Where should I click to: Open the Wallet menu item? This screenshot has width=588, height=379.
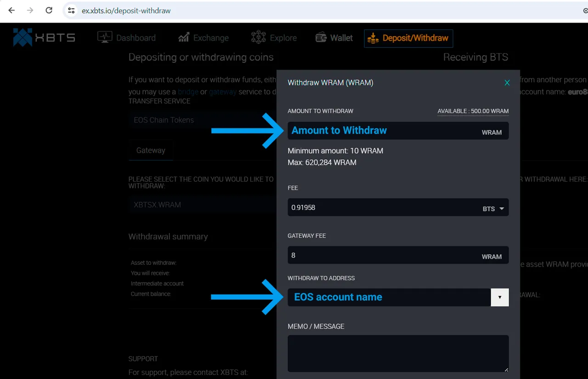click(x=334, y=38)
